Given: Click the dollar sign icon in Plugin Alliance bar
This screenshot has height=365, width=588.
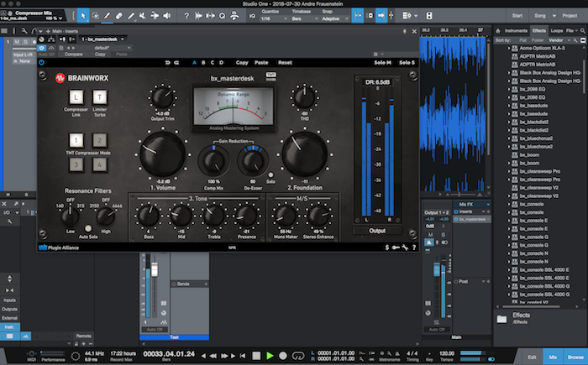Looking at the screenshot, I should tap(387, 248).
